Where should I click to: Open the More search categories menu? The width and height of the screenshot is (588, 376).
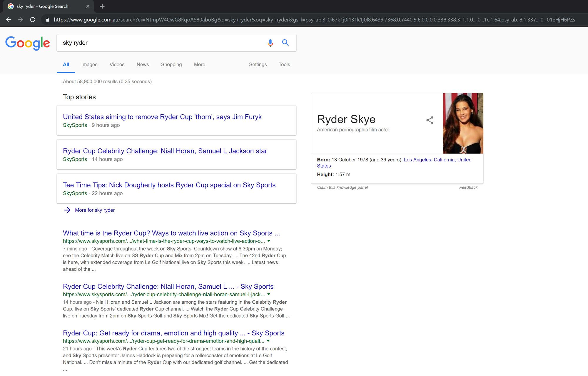200,64
